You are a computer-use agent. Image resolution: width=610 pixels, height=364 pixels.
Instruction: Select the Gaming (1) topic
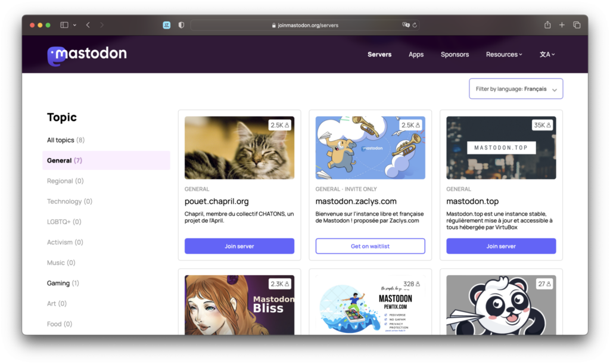pyautogui.click(x=63, y=283)
